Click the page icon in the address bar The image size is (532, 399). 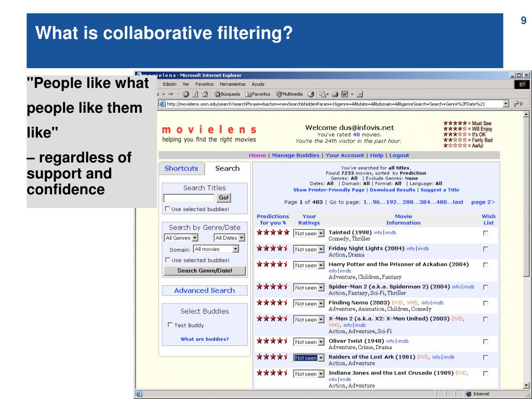[163, 104]
